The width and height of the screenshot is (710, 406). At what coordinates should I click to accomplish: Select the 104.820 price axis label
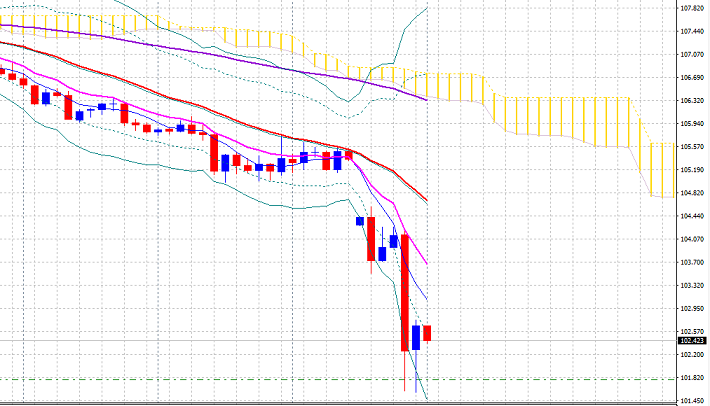tap(692, 193)
